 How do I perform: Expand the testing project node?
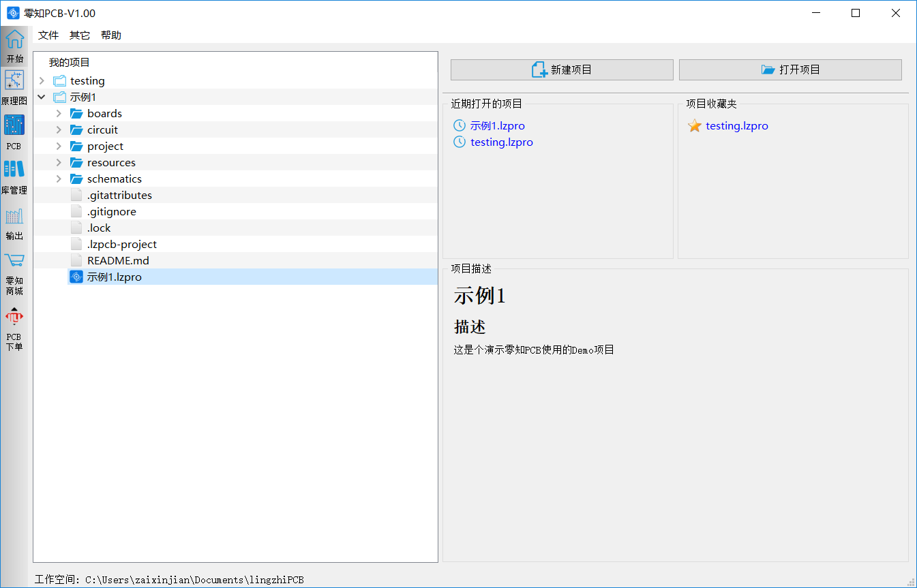[x=42, y=80]
